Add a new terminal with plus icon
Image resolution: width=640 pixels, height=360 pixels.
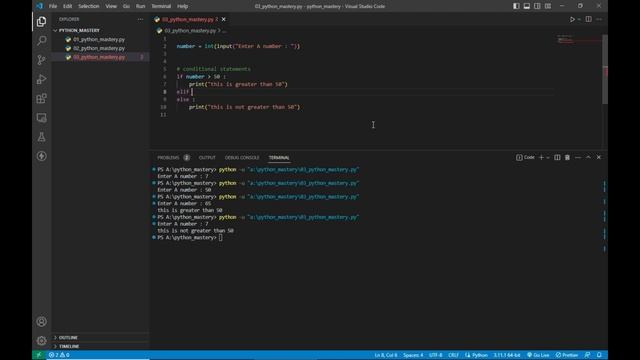point(541,158)
